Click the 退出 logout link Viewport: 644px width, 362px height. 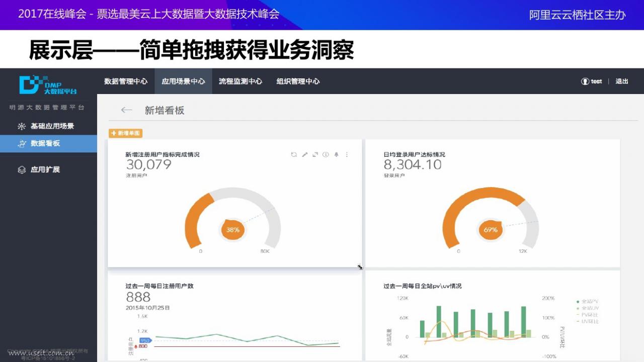coord(622,81)
